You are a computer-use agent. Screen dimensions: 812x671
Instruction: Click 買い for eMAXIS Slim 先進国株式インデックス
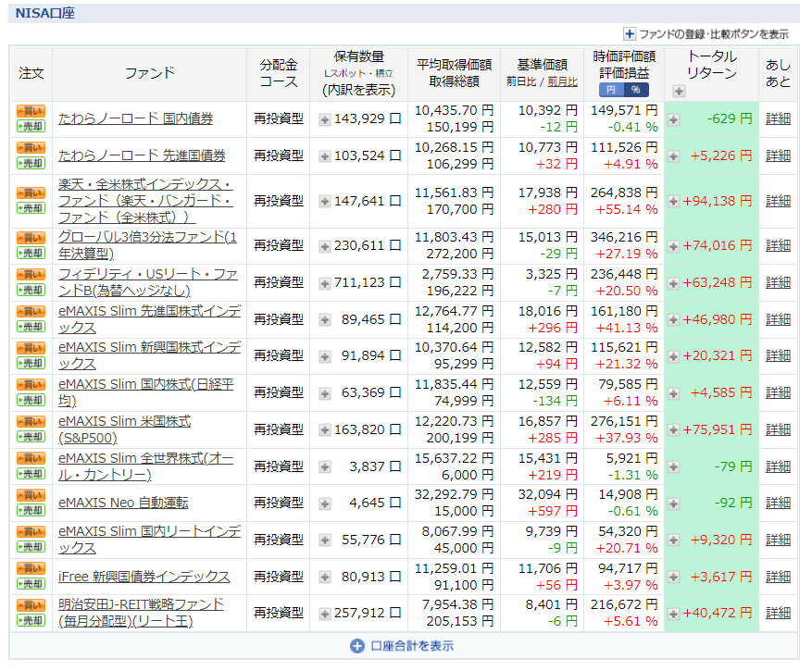[31, 312]
